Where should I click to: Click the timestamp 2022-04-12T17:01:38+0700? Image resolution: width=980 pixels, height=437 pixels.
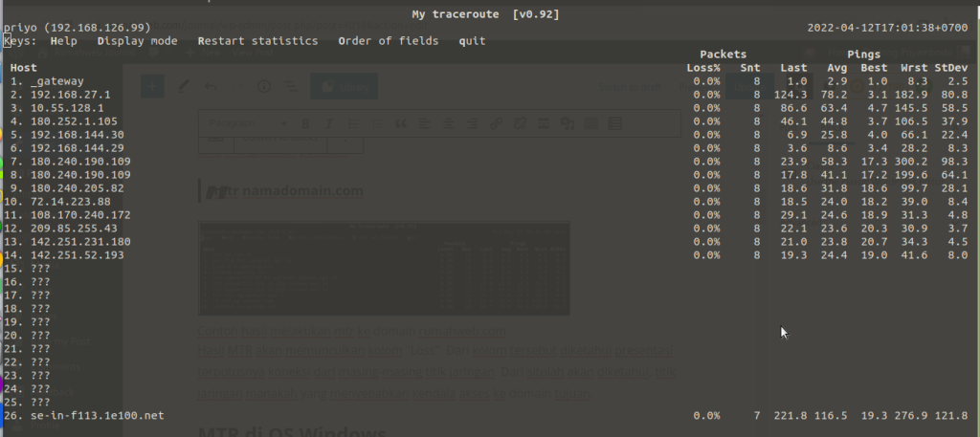click(887, 28)
